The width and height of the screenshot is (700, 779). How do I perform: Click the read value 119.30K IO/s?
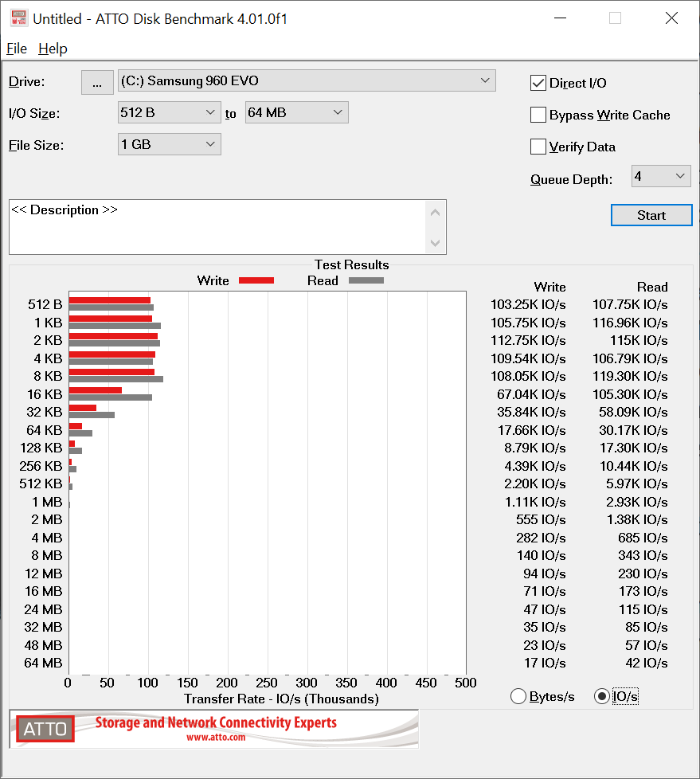[630, 376]
